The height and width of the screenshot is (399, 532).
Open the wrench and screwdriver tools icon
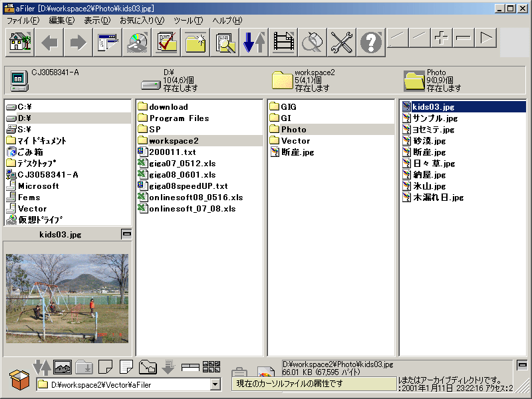coord(341,42)
